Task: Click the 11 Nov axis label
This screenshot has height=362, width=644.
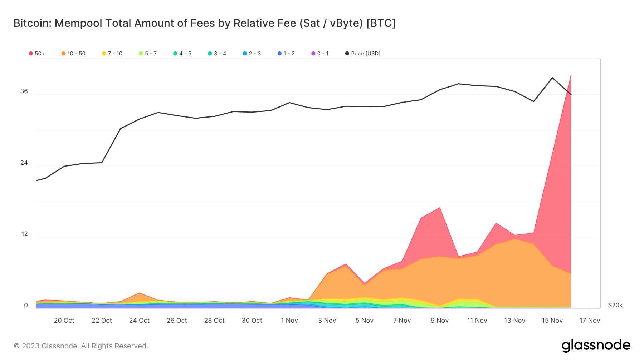Action: (477, 321)
